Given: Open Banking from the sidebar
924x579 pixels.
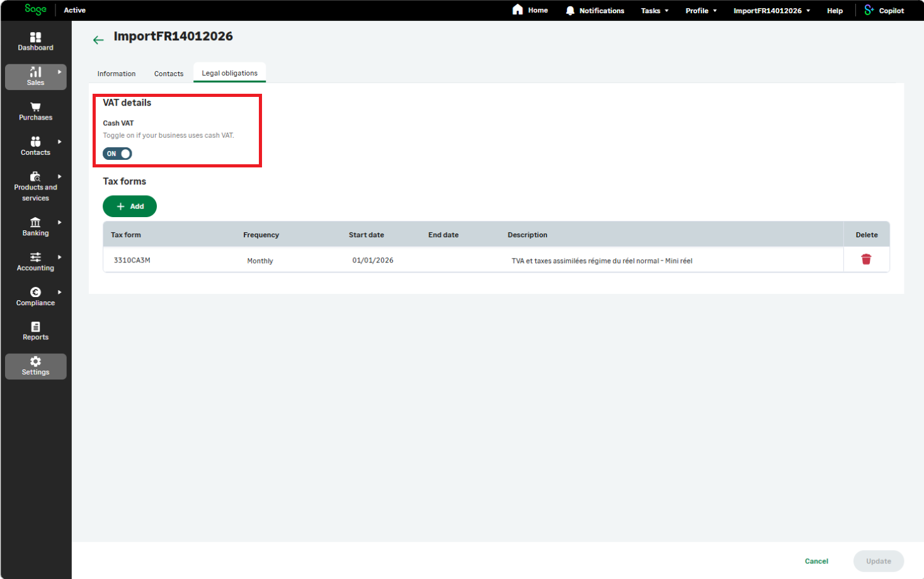Looking at the screenshot, I should point(35,227).
